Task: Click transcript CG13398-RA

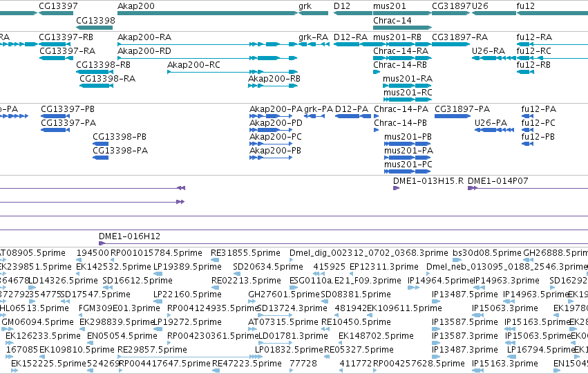Action: pyautogui.click(x=107, y=79)
